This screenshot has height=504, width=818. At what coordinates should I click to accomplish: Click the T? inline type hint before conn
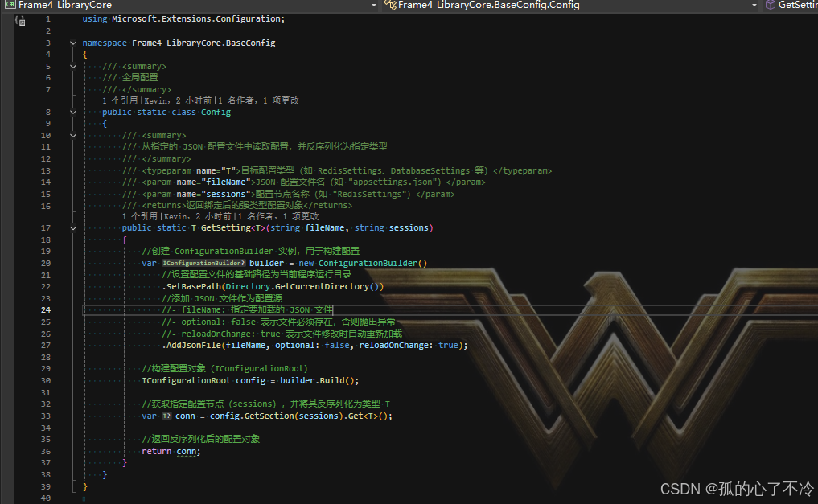[x=166, y=416]
